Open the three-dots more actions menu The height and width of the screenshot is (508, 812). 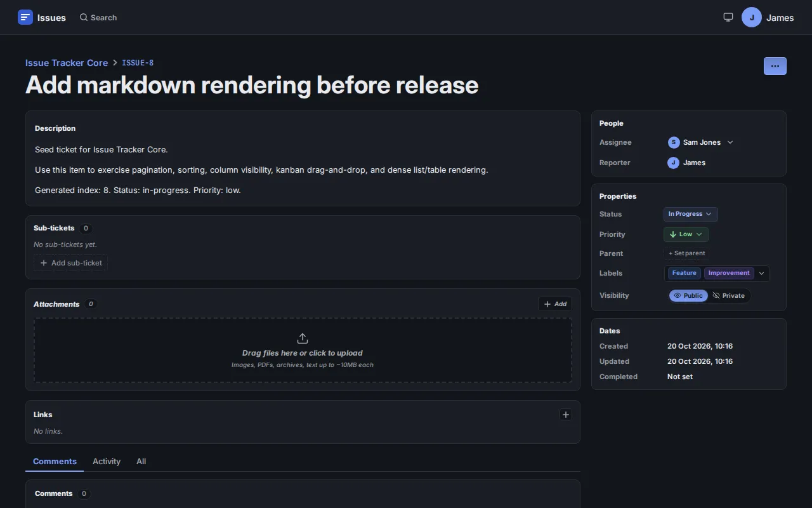click(x=775, y=66)
